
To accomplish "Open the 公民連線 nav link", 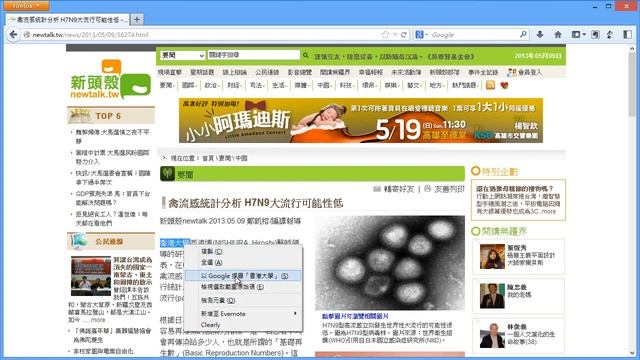I will point(267,72).
